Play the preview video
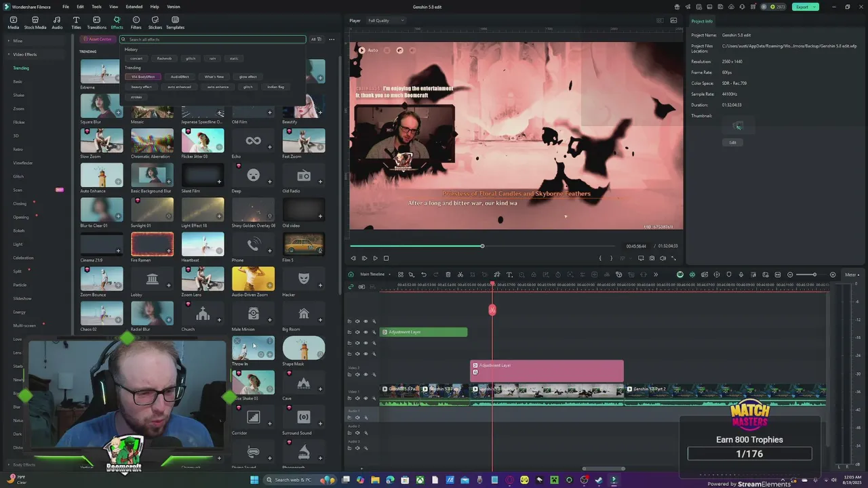The width and height of the screenshot is (868, 488). point(375,258)
